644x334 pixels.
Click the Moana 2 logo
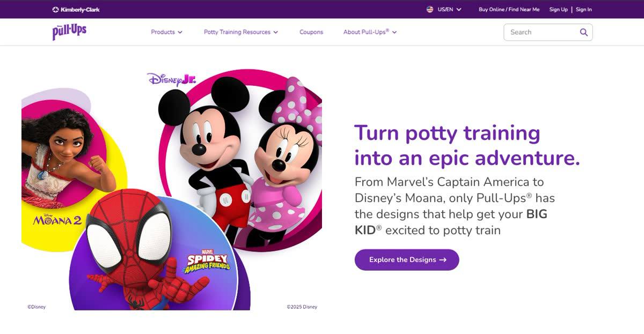pos(57,219)
